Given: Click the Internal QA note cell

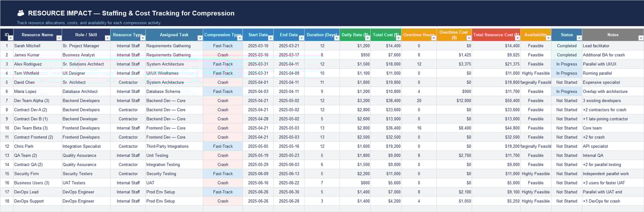Looking at the screenshot, I should point(613,155).
